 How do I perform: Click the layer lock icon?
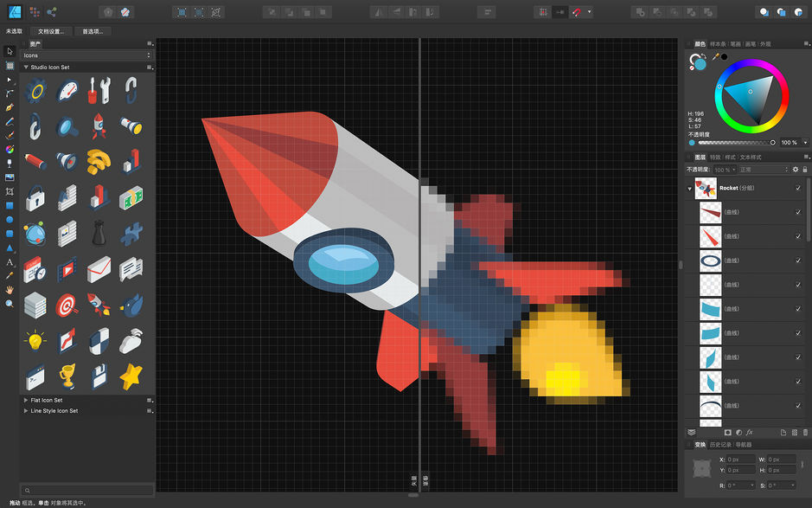[x=805, y=170]
